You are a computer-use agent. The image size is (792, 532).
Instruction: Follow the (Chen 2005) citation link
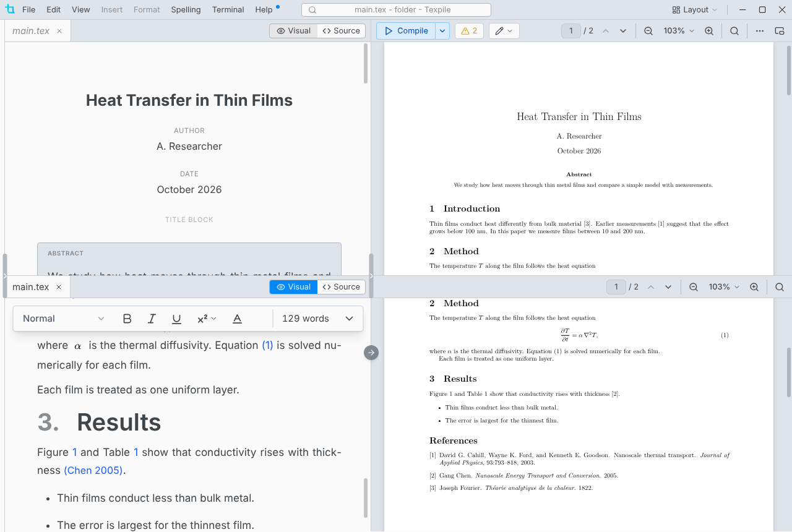95,470
